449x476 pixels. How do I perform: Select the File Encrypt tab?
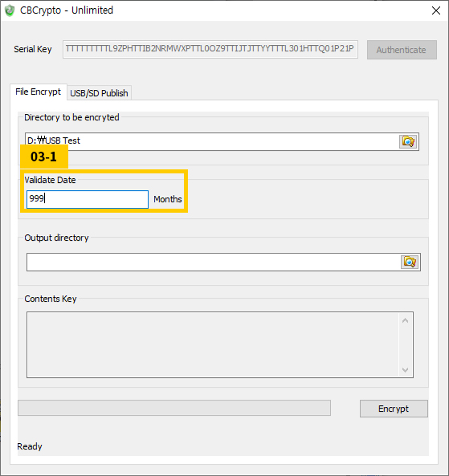tap(39, 92)
